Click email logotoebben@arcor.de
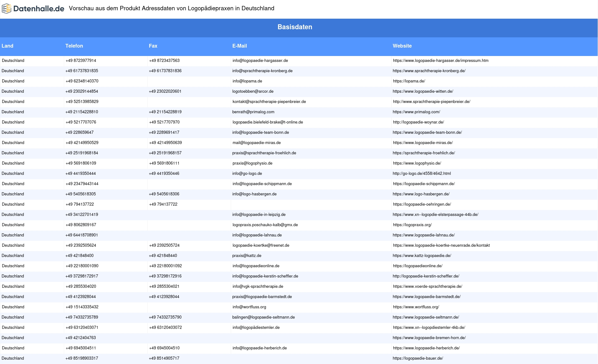 pyautogui.click(x=253, y=91)
